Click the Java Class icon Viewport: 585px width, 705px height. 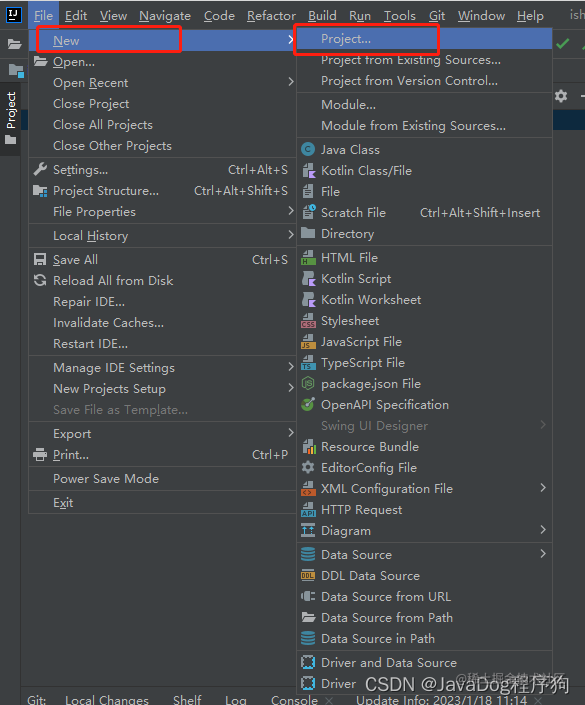point(308,149)
